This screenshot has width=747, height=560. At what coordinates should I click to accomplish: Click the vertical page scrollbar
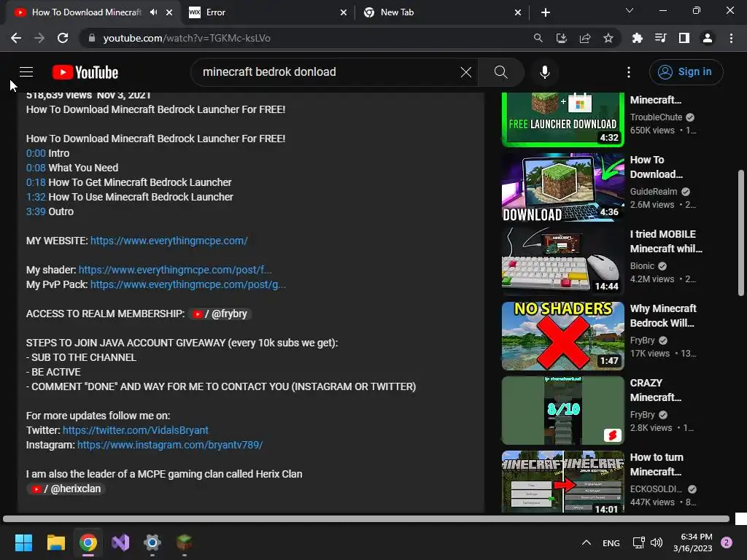tap(741, 233)
